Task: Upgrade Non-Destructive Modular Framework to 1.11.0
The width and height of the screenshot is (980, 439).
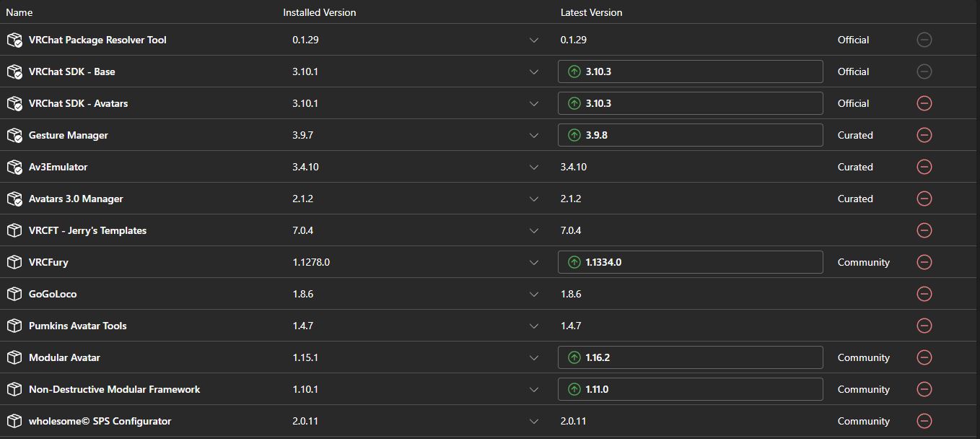Action: (690, 389)
